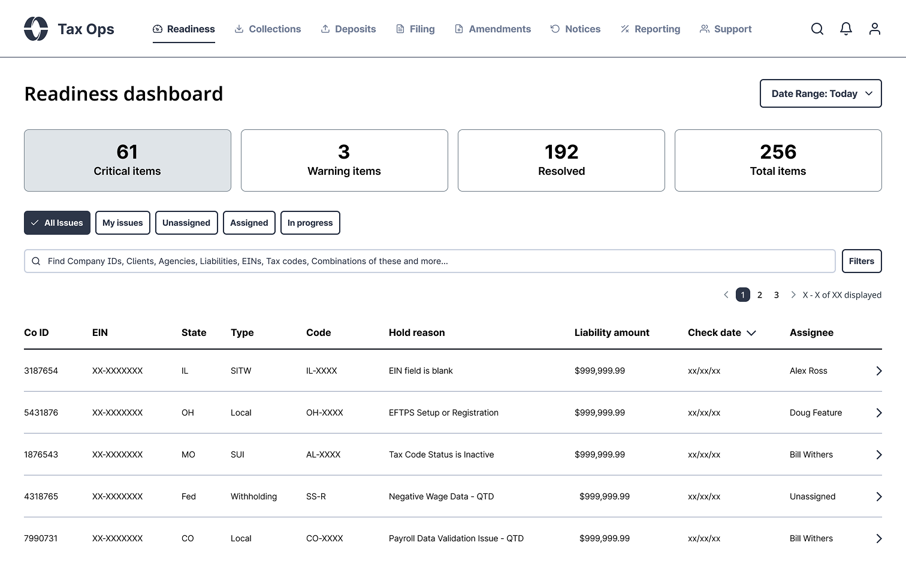Open row details arrow for Doug Feature

point(878,413)
